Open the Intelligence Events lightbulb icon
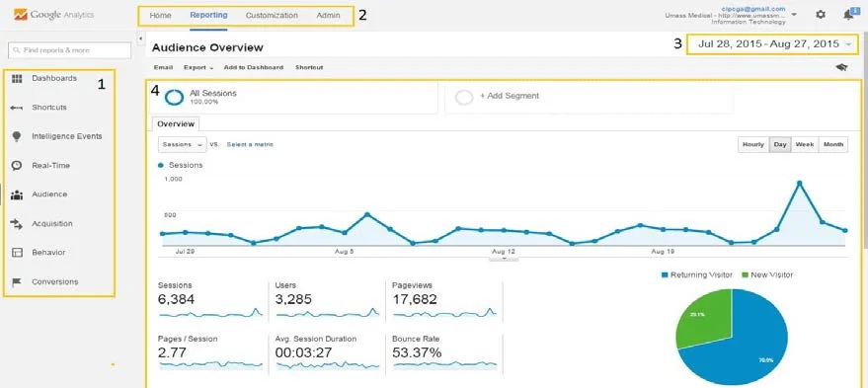 point(17,136)
